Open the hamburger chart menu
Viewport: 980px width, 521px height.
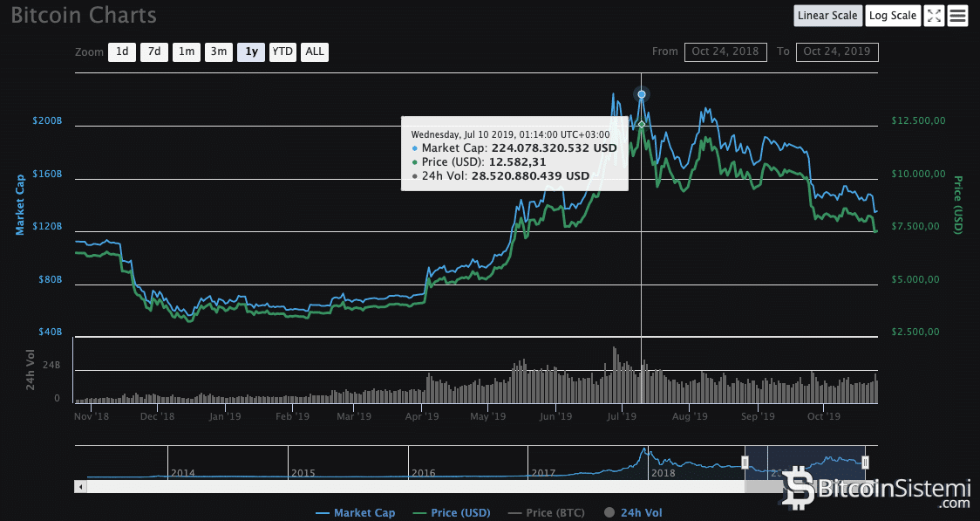958,16
